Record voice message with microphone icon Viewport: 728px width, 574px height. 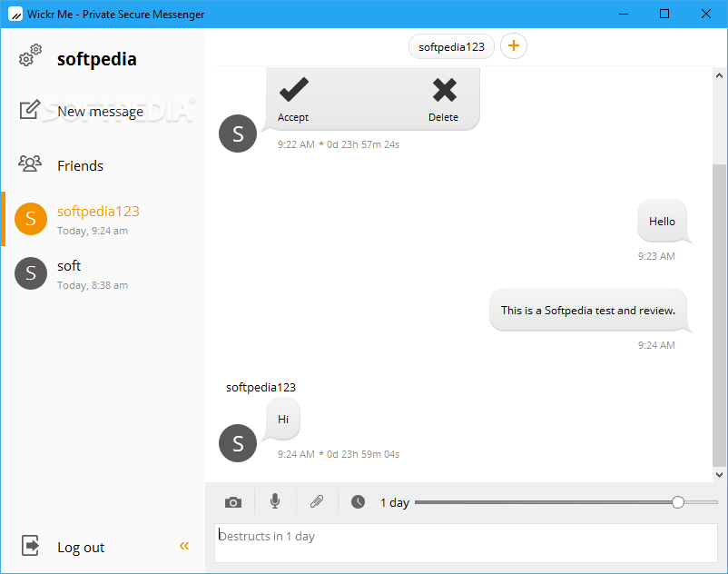pyautogui.click(x=275, y=501)
